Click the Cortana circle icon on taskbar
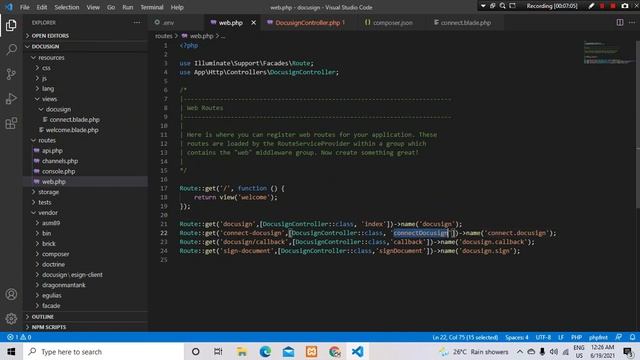640x360 pixels. tap(196, 351)
